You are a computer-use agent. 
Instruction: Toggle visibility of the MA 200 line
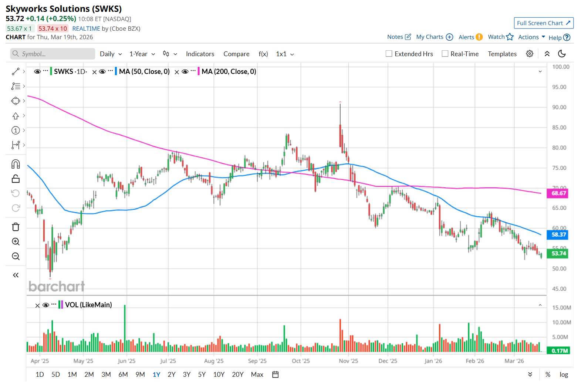pyautogui.click(x=185, y=71)
